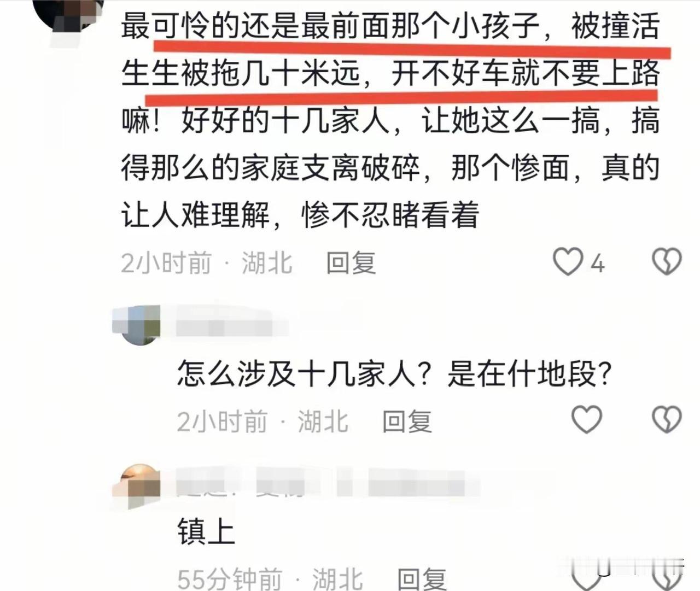The image size is (700, 591).
Task: Select the reply text 镇上
Action: [x=206, y=531]
